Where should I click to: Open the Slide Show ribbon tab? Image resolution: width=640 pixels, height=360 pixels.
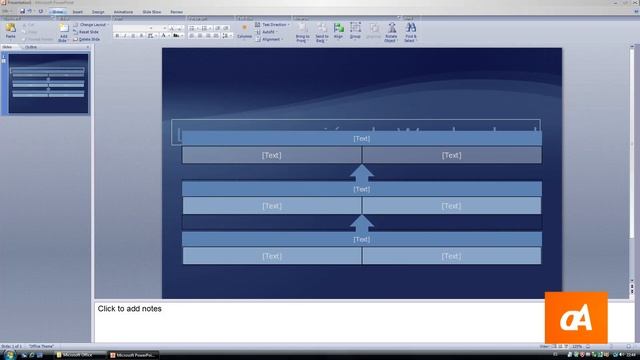click(151, 12)
